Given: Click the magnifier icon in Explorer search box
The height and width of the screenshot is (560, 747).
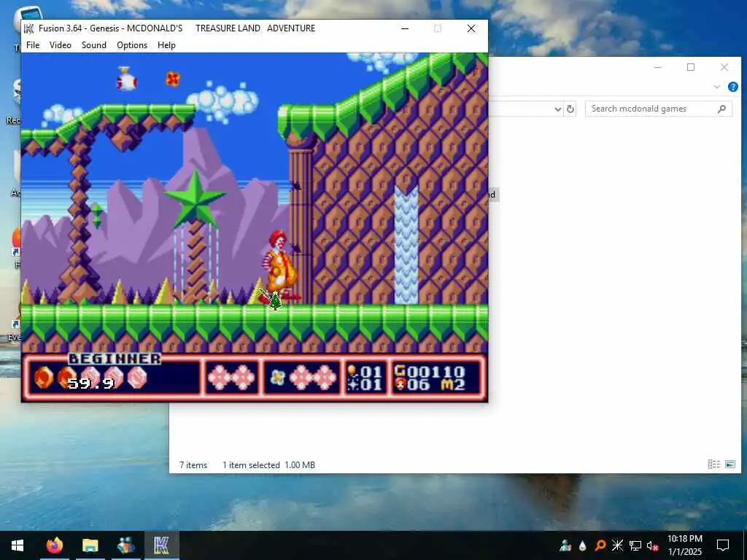Looking at the screenshot, I should pyautogui.click(x=721, y=109).
